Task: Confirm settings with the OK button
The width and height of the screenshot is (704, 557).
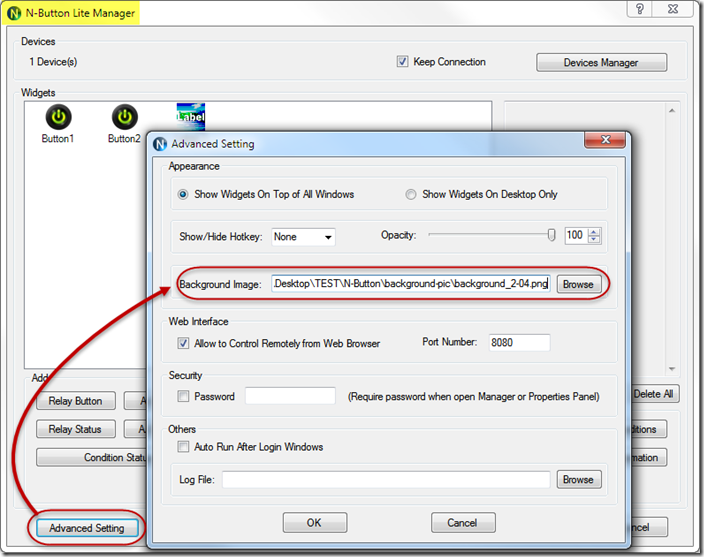Action: coord(315,522)
